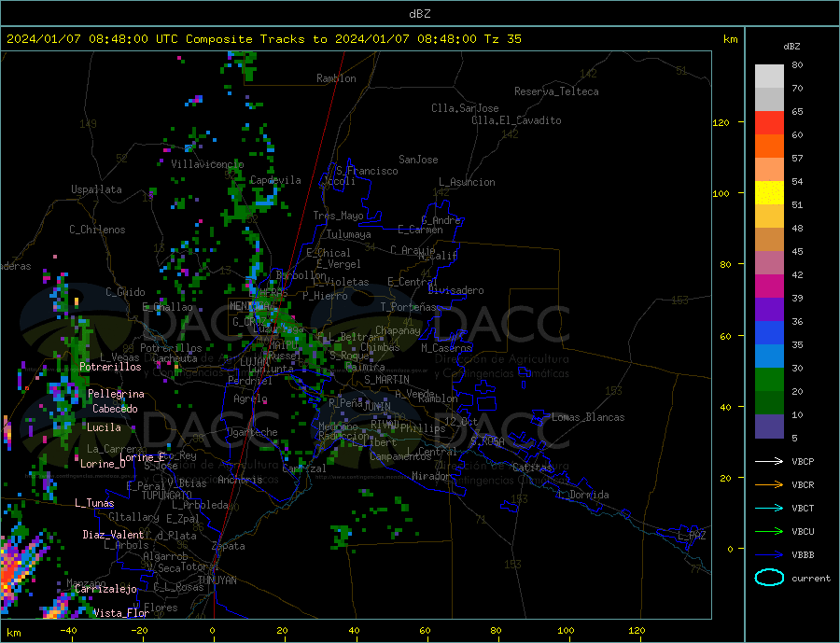Click the 'Carrizalejo' map label
The image size is (840, 643).
pyautogui.click(x=106, y=590)
